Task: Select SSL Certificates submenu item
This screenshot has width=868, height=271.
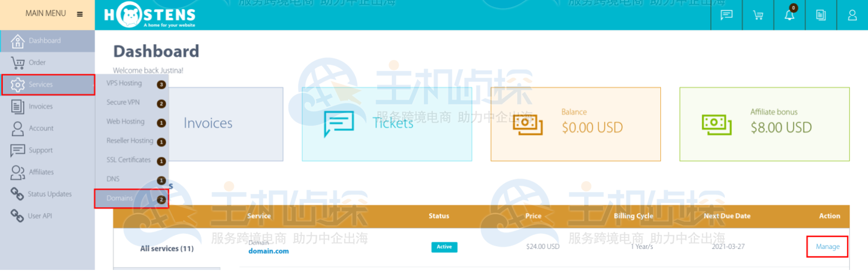Action: tap(129, 160)
